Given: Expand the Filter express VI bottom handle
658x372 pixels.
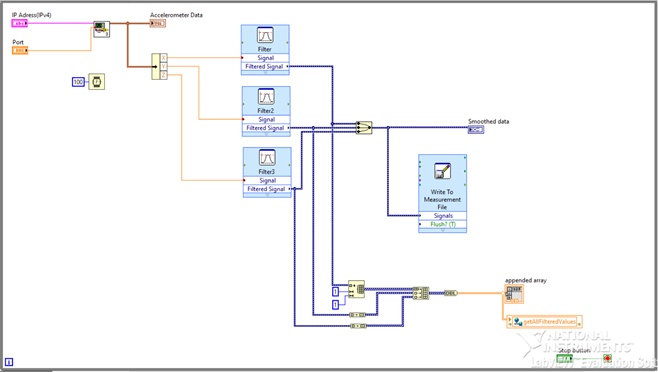Looking at the screenshot, I should [265, 73].
